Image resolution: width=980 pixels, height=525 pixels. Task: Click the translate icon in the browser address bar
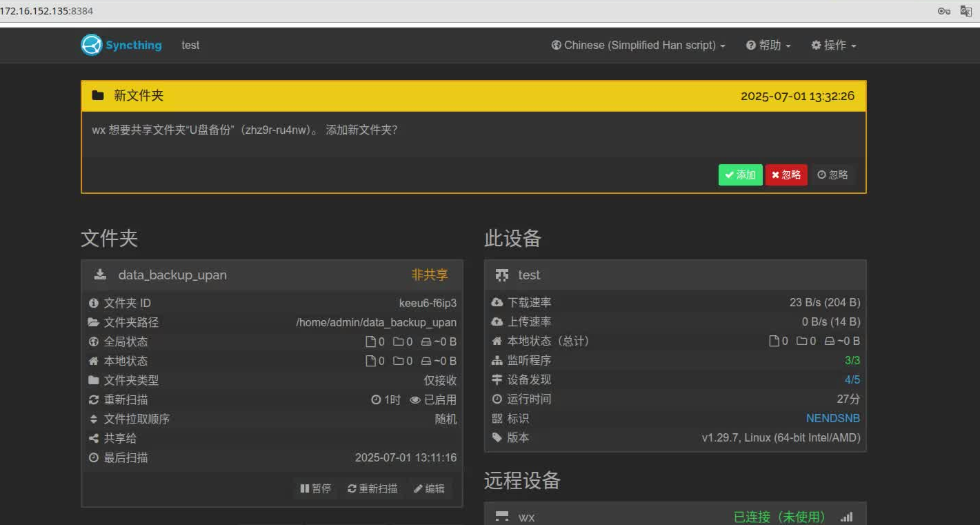[965, 11]
